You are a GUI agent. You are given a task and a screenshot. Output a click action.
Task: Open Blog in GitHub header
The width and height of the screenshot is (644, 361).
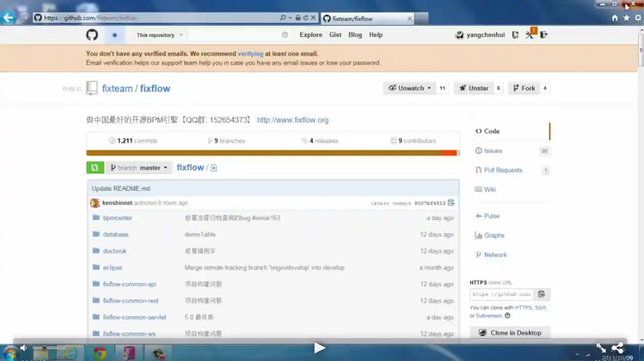point(355,35)
